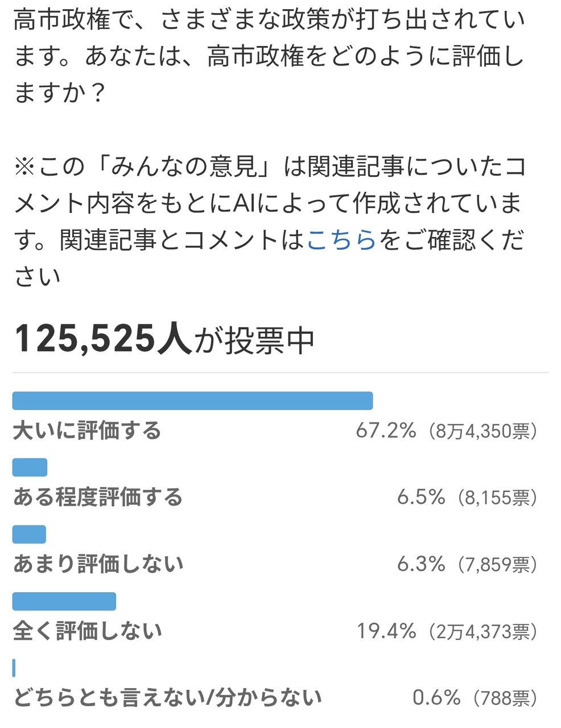Choose the あまり評価しない option label
Image resolution: width=561 pixels, height=728 pixels.
coord(98,564)
